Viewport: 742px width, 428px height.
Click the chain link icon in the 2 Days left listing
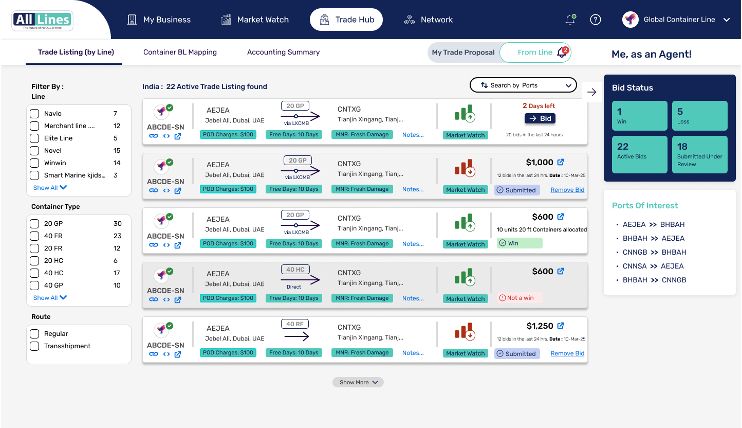pyautogui.click(x=153, y=136)
